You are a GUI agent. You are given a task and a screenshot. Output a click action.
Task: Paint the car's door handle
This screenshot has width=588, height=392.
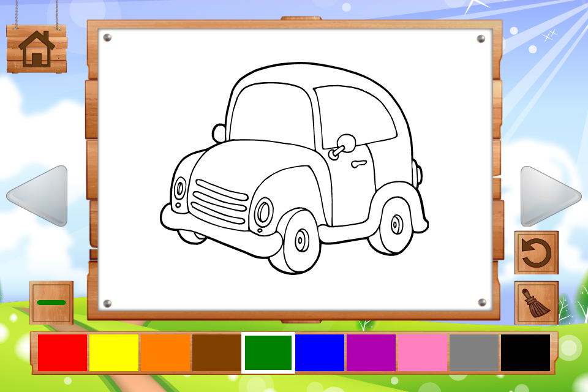pyautogui.click(x=358, y=164)
